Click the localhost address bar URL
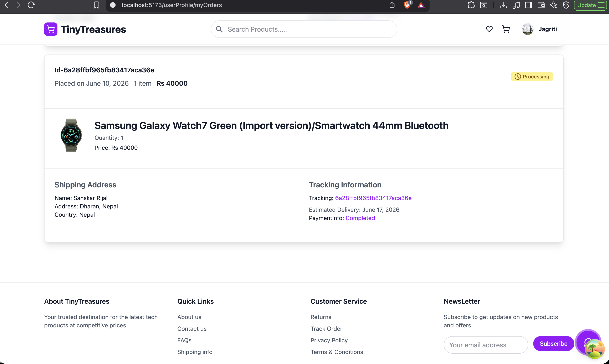 (x=172, y=5)
